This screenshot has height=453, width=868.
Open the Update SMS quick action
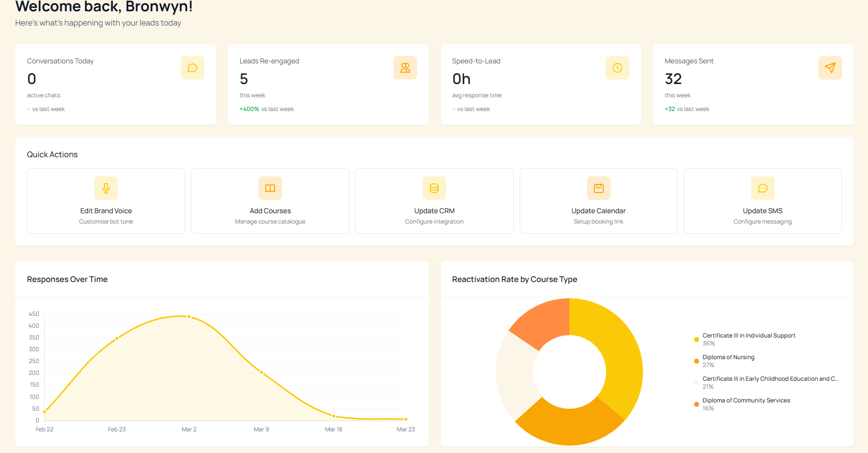(763, 201)
